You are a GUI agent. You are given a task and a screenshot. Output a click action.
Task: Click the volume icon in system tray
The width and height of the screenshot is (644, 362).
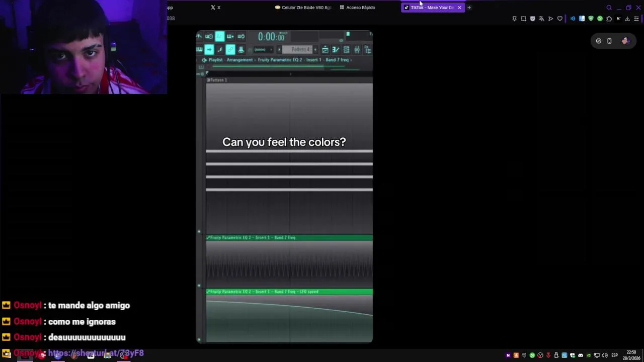pyautogui.click(x=604, y=355)
